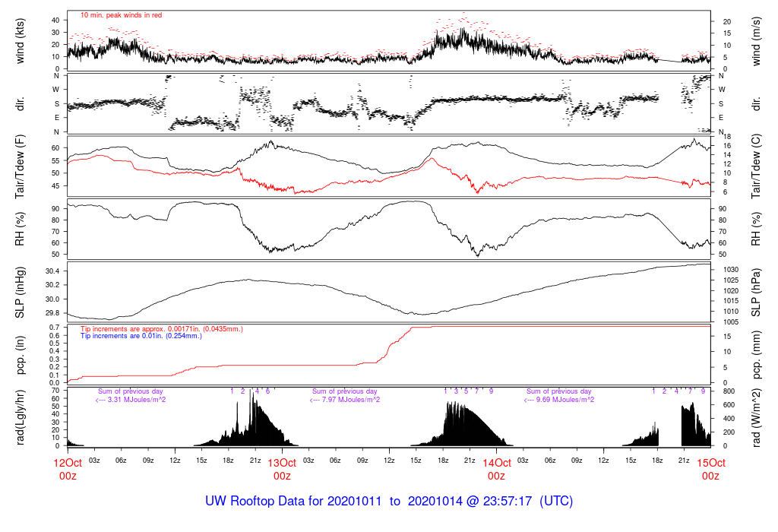The height and width of the screenshot is (532, 778).
Task: Click the '10 min. peak winds in red' note
Action: click(x=121, y=15)
